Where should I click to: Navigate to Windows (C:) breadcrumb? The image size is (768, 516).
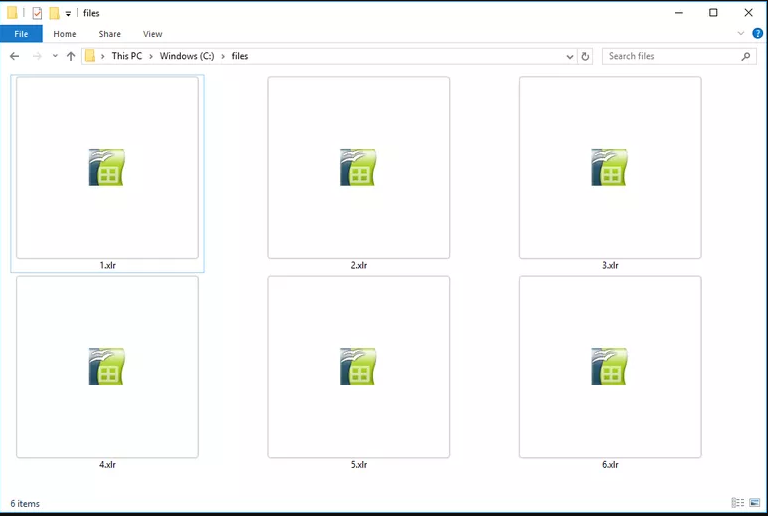(x=187, y=56)
